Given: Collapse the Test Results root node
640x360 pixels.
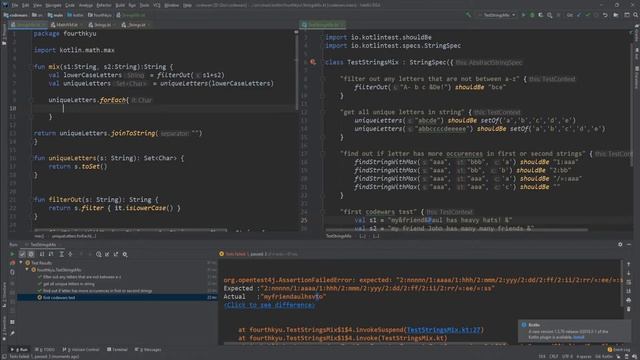Looking at the screenshot, I should pos(21,263).
